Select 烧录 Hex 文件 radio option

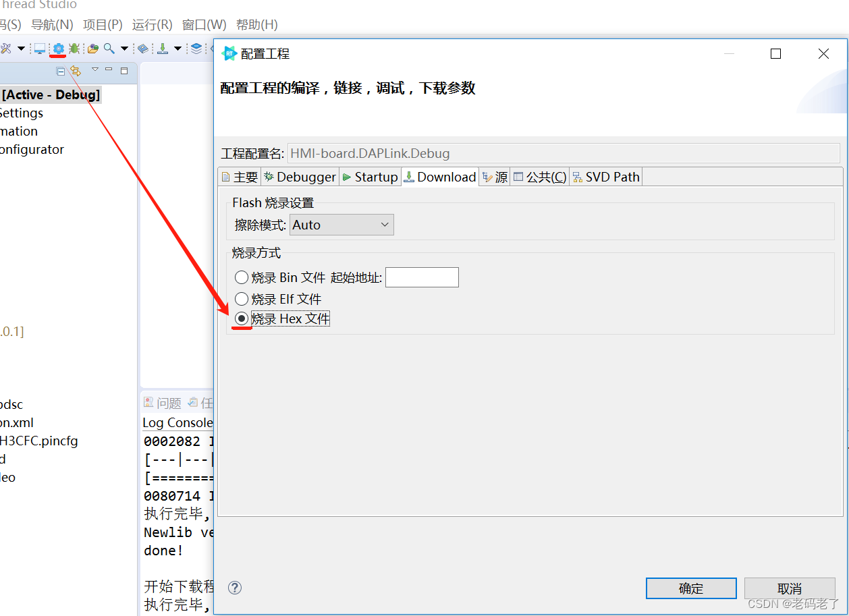click(242, 318)
